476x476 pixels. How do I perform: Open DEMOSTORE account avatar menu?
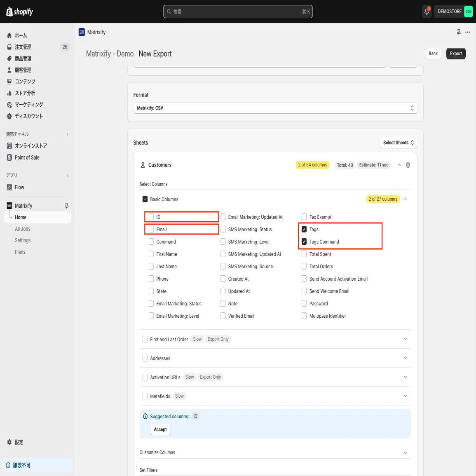(x=469, y=12)
